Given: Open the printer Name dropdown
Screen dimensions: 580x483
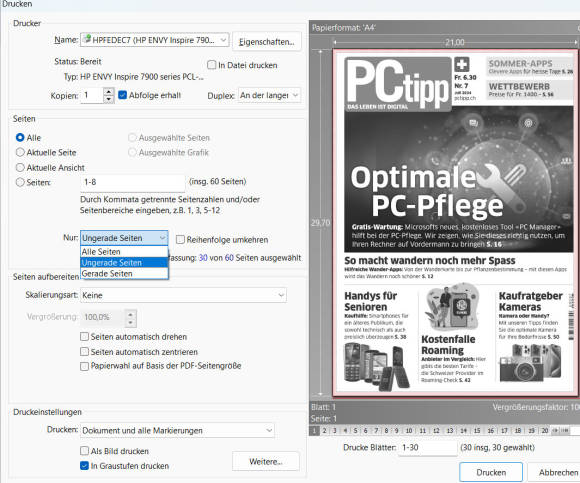Looking at the screenshot, I should coord(155,40).
